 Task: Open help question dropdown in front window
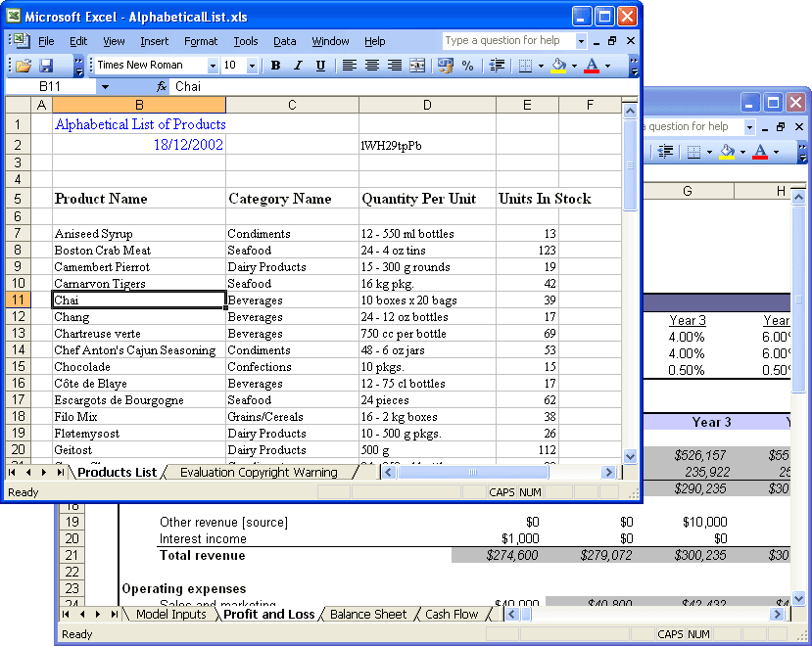[x=582, y=41]
